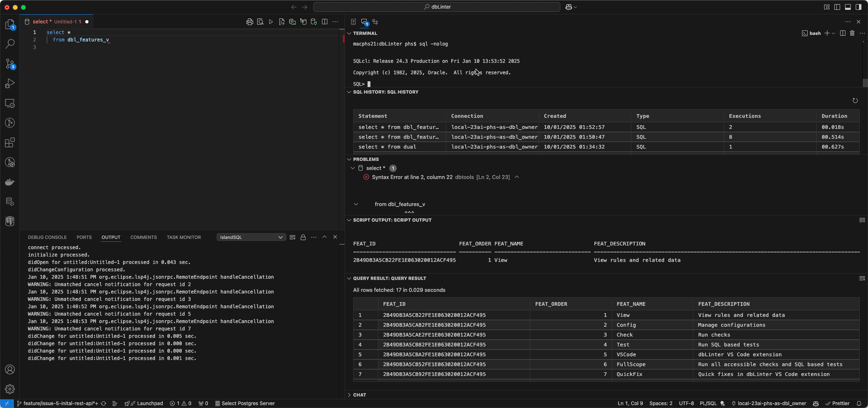Open Copilot icon in title bar
The image size is (868, 408).
pos(569,7)
